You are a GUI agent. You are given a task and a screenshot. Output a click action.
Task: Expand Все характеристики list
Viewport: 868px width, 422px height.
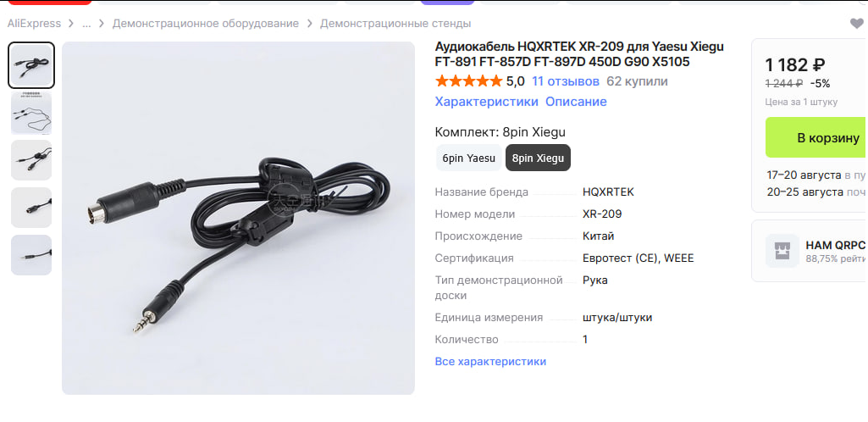click(x=490, y=362)
